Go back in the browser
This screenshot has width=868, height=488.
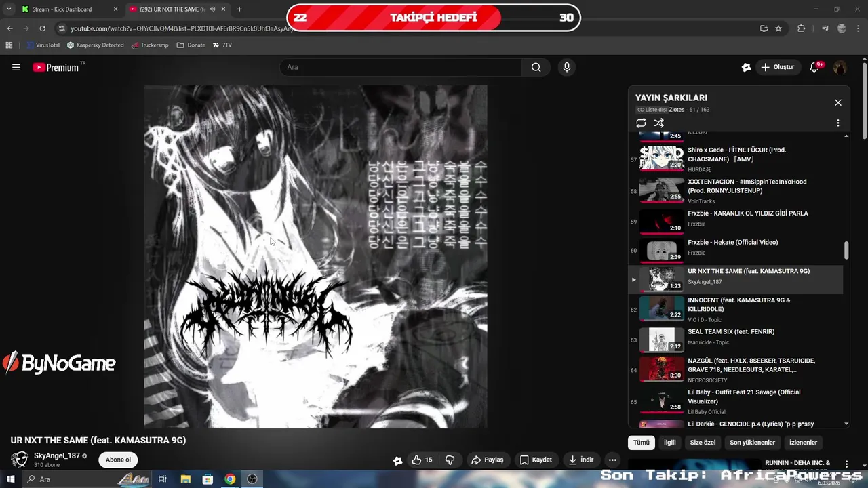[x=9, y=28]
